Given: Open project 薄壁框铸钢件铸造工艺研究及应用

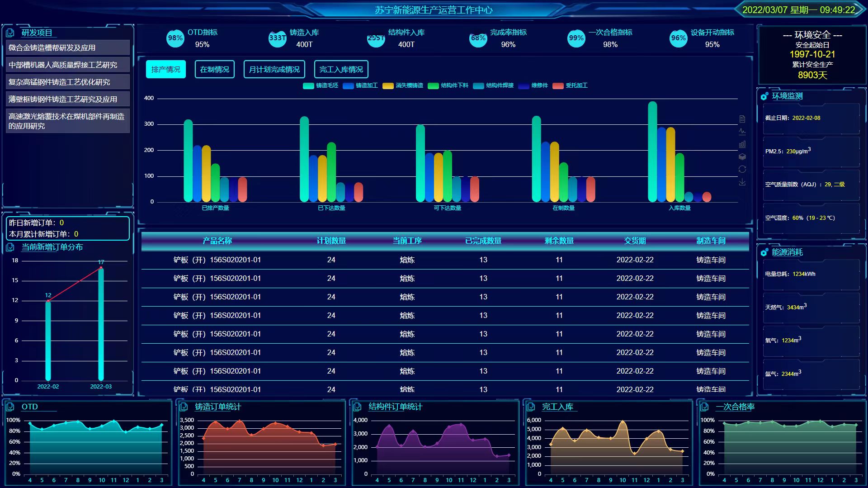Looking at the screenshot, I should coord(68,99).
